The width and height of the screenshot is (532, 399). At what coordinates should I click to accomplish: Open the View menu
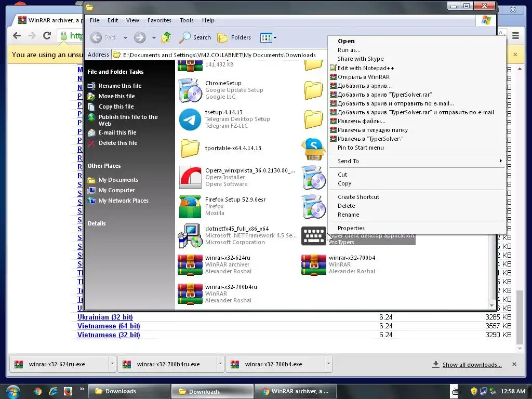[132, 20]
